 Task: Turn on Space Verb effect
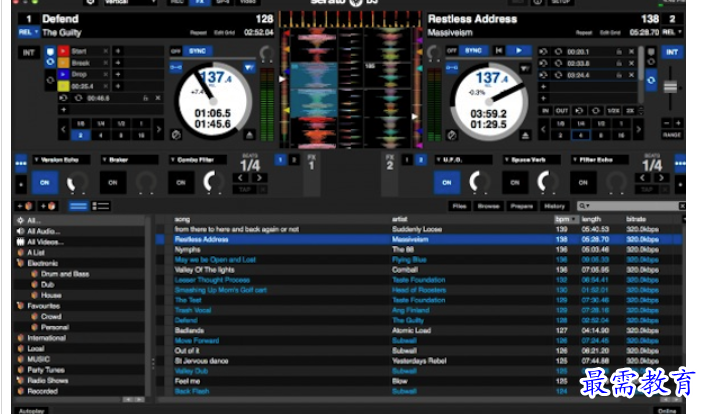tap(515, 182)
